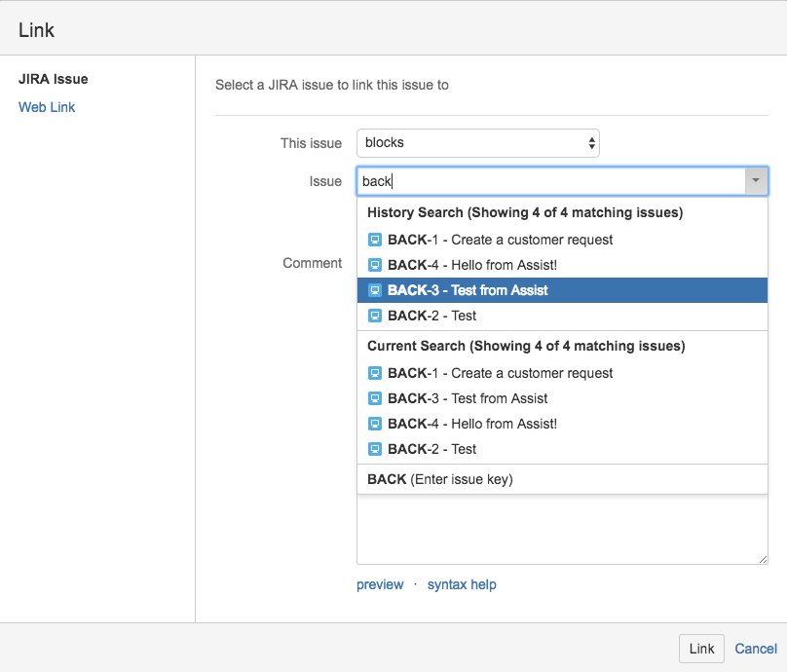The image size is (787, 672).
Task: Click the BACK-2 icon in Current Search
Action: click(x=375, y=449)
